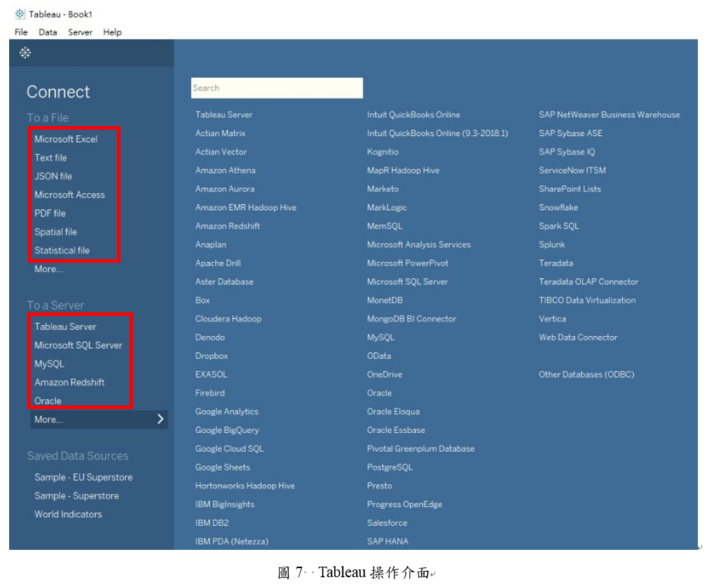Select Hortonworks Hadoop Hive

(x=245, y=486)
